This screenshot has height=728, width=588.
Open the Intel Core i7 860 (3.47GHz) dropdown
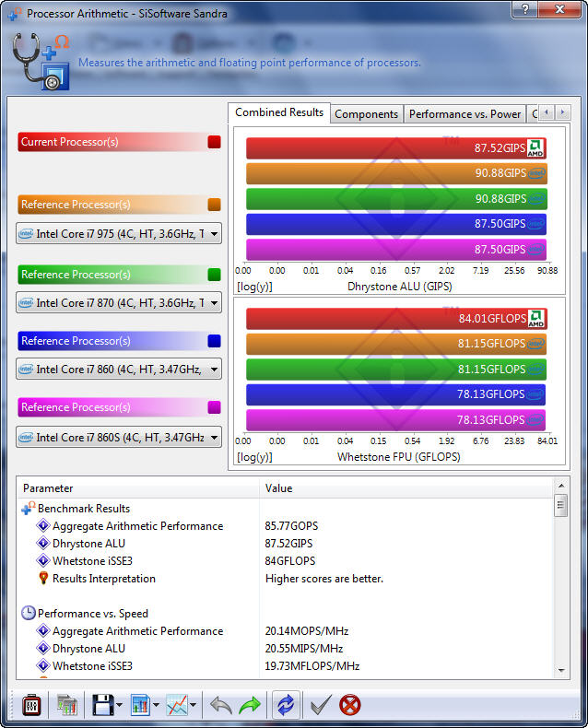(x=119, y=370)
